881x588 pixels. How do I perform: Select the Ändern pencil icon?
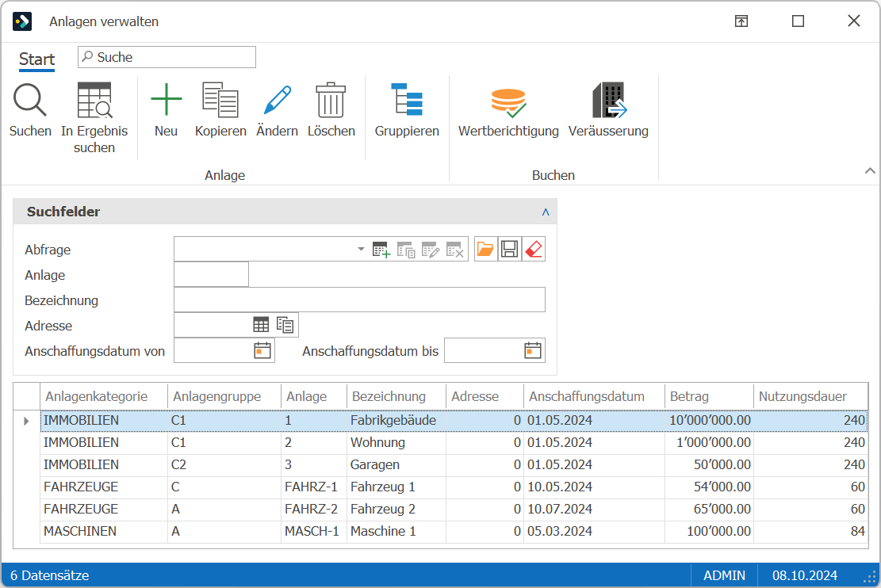[x=277, y=100]
